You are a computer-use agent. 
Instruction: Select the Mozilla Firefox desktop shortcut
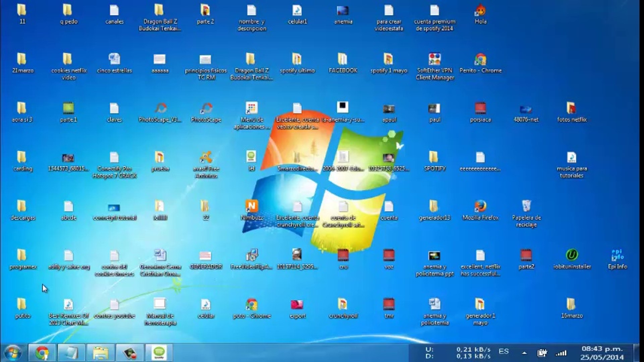pos(480,210)
